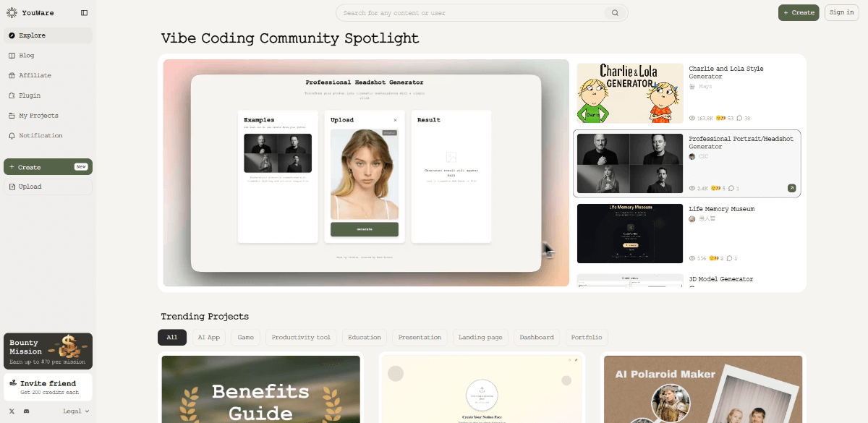
Task: Select the Education filter tab
Action: click(x=365, y=338)
